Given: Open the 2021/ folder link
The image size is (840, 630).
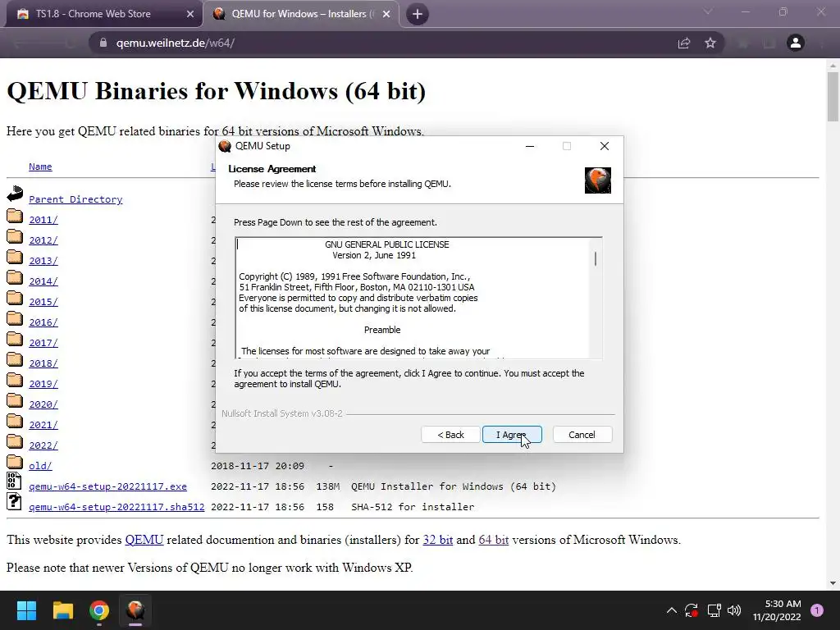Looking at the screenshot, I should coord(43,425).
